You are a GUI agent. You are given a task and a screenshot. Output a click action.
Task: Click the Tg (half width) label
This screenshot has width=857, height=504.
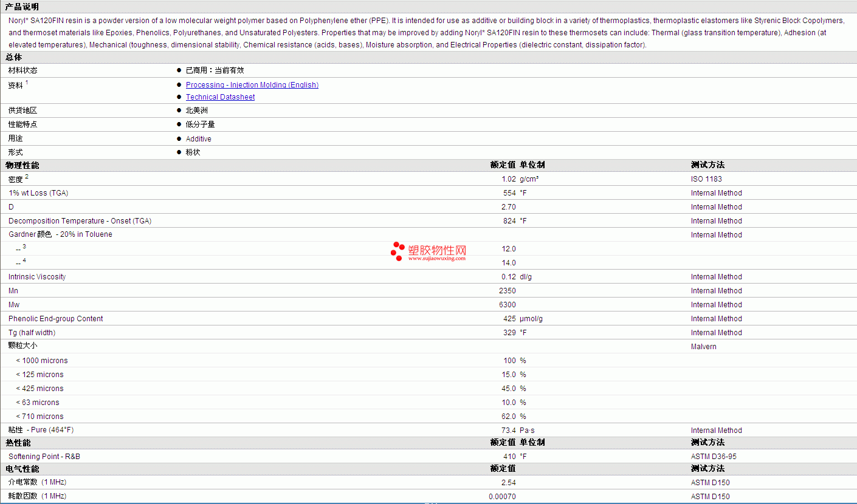pos(32,333)
